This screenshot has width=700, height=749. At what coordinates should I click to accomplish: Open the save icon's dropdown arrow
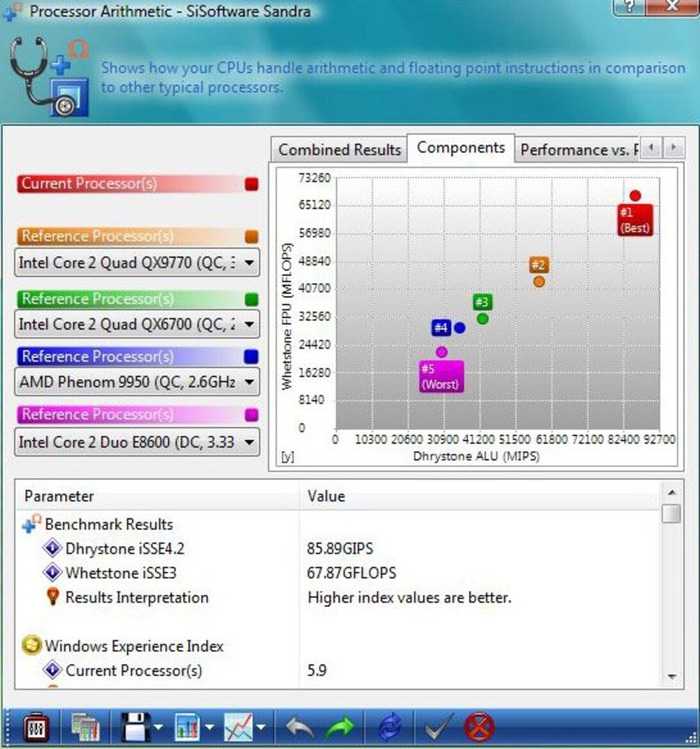point(159,727)
